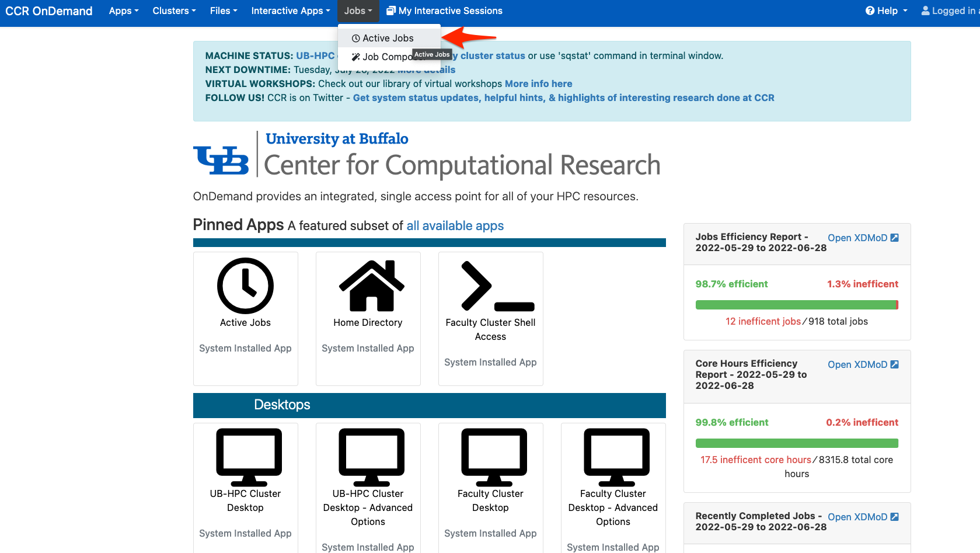Go to CCR OnDemand home

click(49, 11)
